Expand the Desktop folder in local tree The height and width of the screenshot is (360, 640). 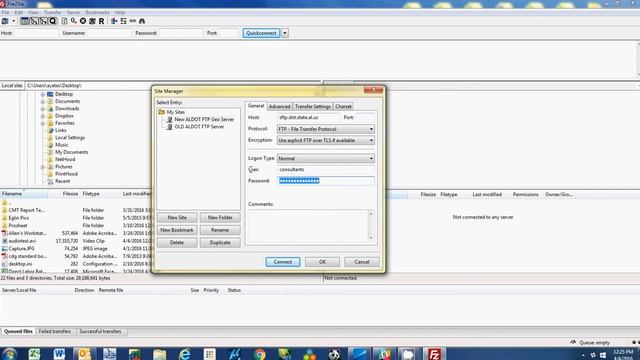42,94
